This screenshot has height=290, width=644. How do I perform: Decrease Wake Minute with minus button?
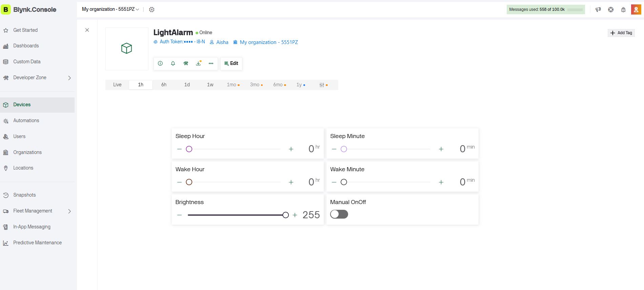(x=334, y=182)
